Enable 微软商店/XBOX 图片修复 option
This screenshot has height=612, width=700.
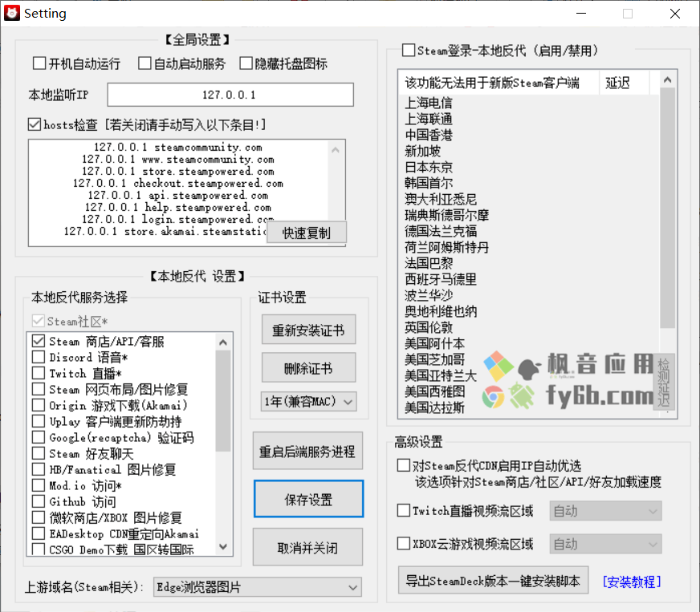point(39,518)
